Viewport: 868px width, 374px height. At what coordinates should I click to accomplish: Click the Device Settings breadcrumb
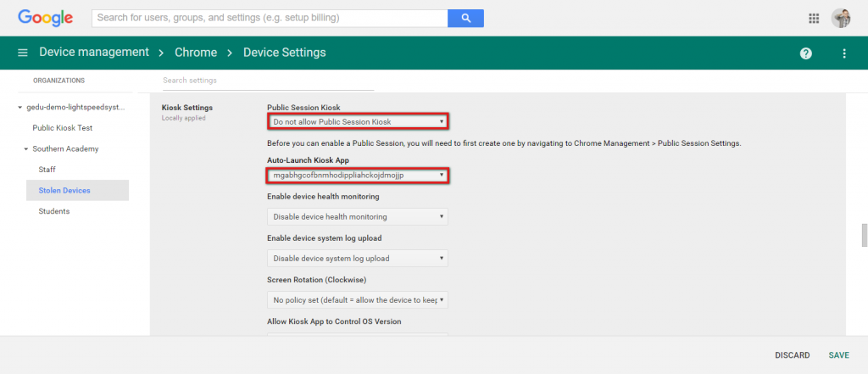[x=285, y=53]
